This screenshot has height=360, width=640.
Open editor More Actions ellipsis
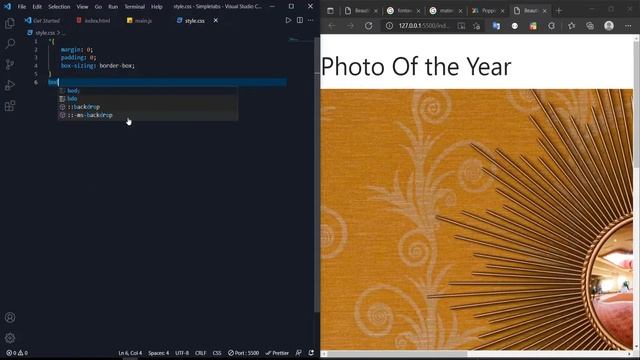pos(311,20)
